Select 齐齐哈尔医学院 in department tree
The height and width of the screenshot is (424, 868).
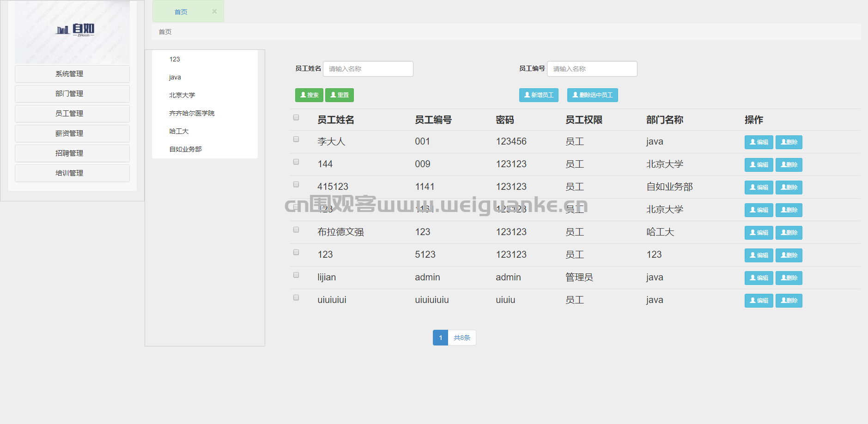tap(192, 113)
